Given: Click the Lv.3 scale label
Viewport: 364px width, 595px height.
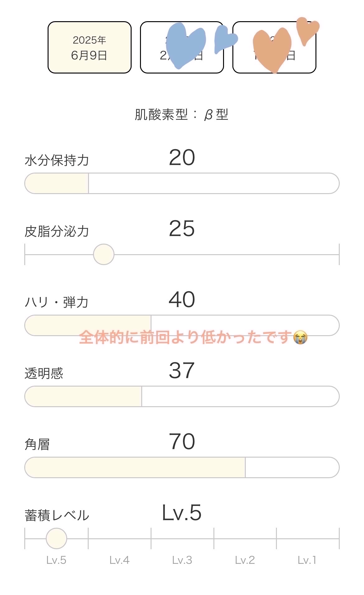Looking at the screenshot, I should click(x=182, y=560).
